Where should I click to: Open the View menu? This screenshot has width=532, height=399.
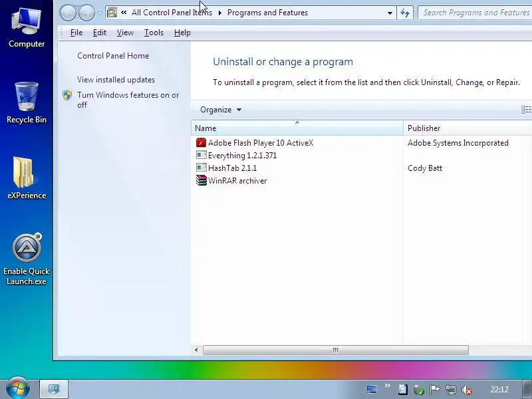(125, 33)
